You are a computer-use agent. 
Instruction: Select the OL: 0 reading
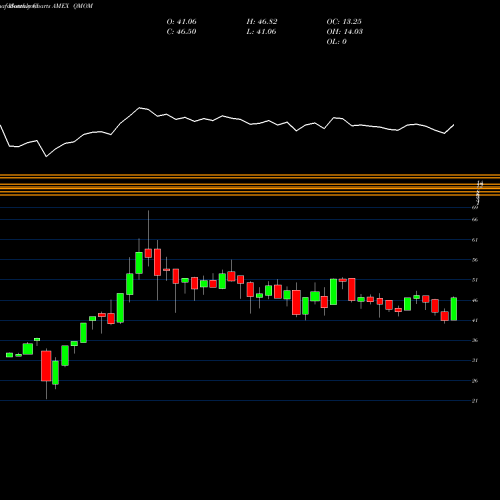pos(336,42)
